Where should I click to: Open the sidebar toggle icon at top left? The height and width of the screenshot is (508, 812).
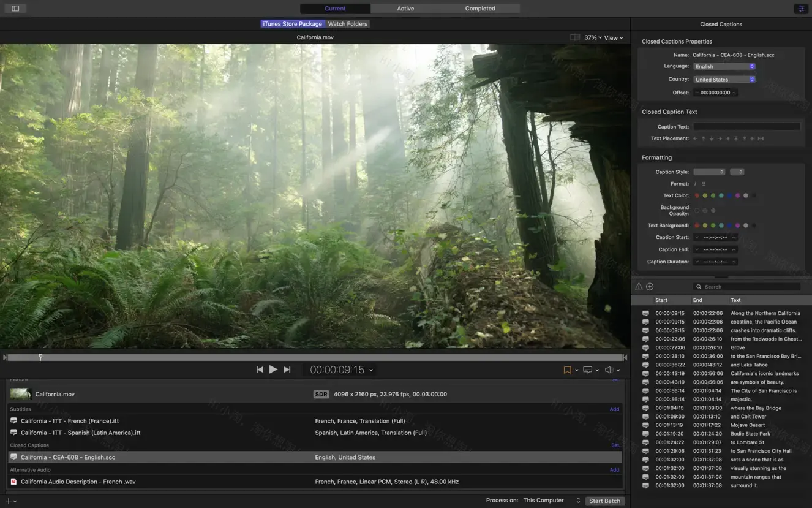15,8
